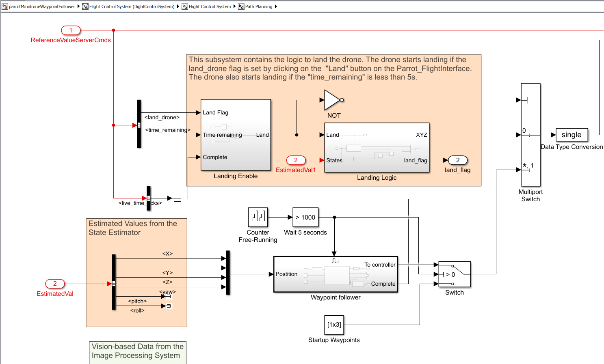Go to parrotMinidroneWaypointFollower in breadcrumb

41,6
